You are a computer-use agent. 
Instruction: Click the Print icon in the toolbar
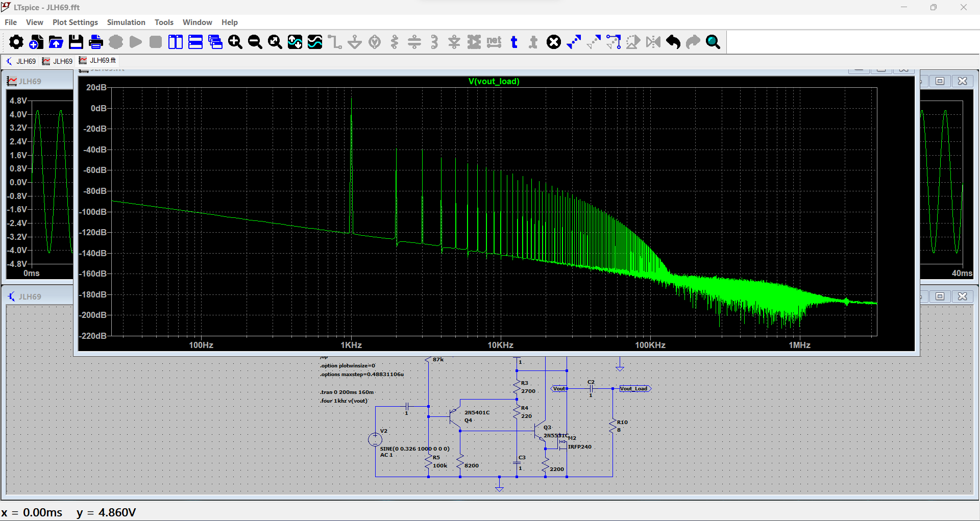tap(96, 42)
